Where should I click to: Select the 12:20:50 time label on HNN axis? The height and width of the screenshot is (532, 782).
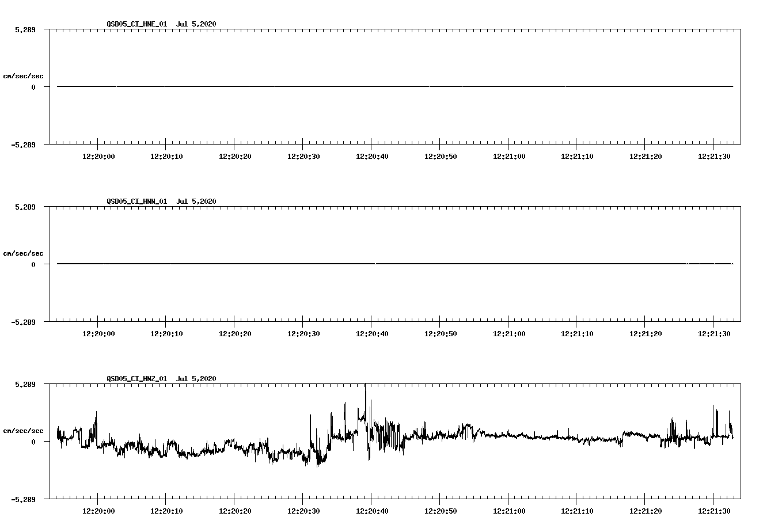(x=441, y=333)
